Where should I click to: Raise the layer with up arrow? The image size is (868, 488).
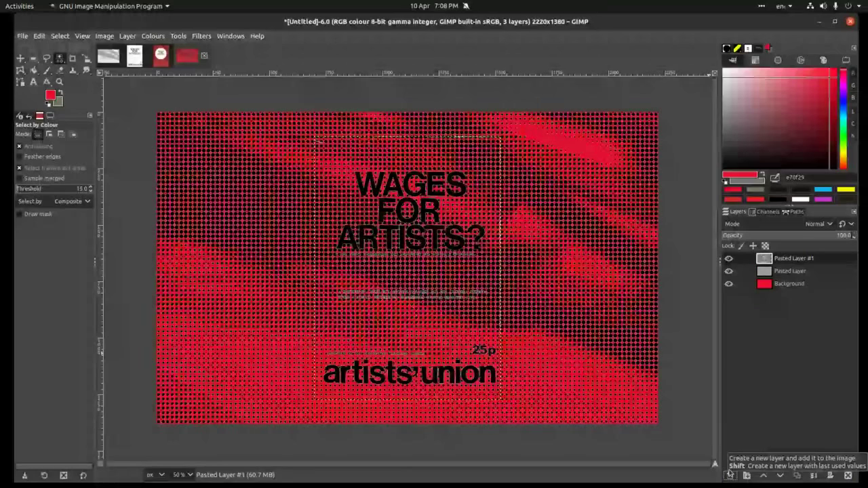click(x=764, y=475)
